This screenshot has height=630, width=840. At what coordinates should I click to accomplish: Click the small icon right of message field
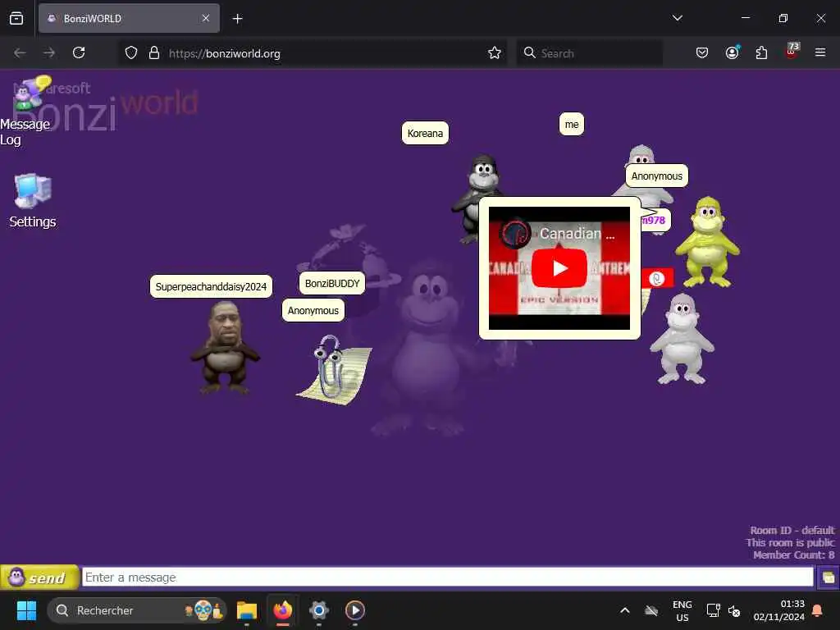(x=828, y=577)
